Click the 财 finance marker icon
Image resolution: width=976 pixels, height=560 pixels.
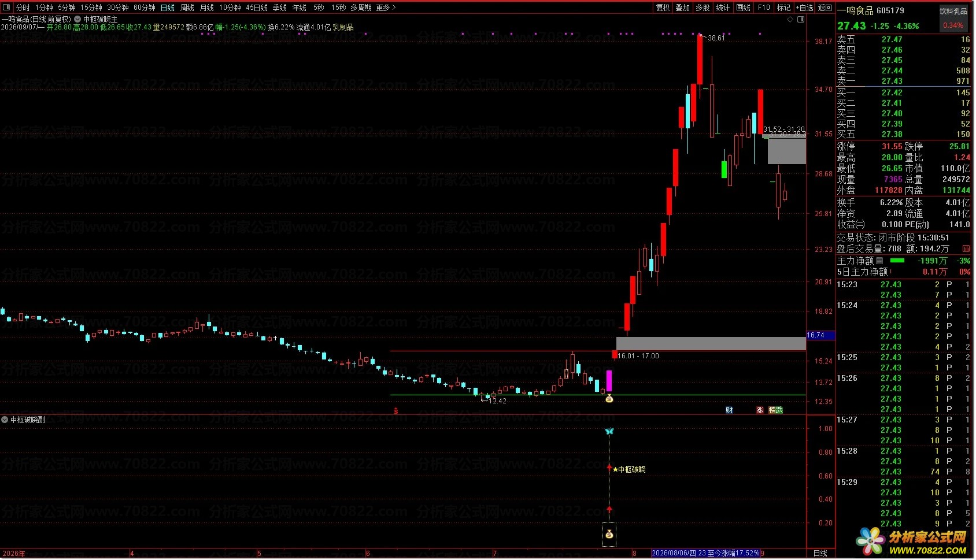pyautogui.click(x=730, y=410)
